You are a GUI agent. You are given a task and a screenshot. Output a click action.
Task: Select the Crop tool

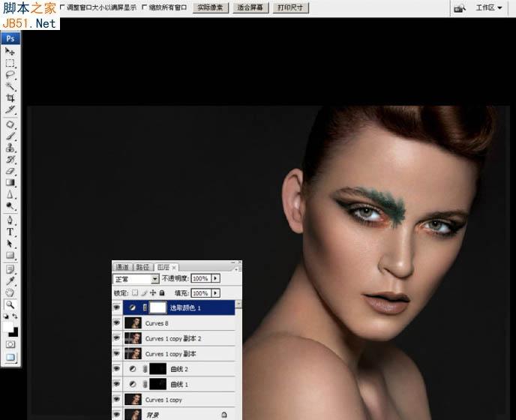pos(10,98)
